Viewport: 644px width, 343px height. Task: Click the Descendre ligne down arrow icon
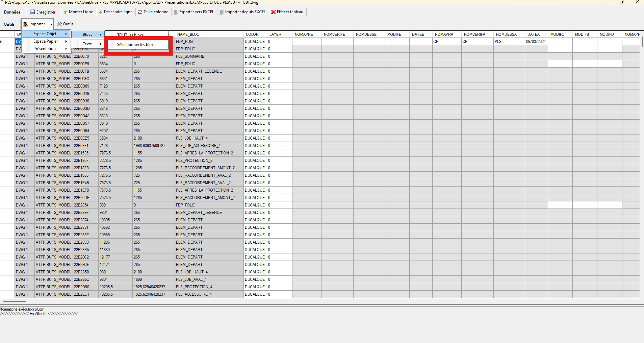100,12
